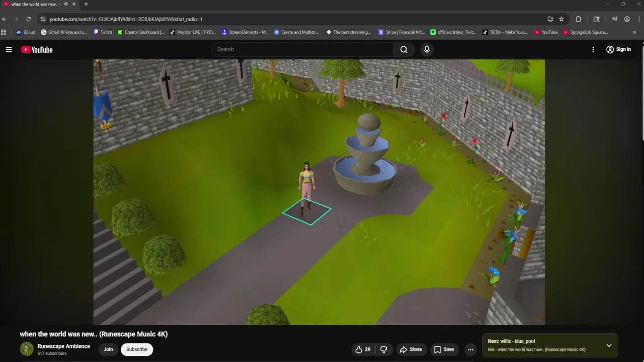Join the Runescape Ambience channel

(108, 349)
